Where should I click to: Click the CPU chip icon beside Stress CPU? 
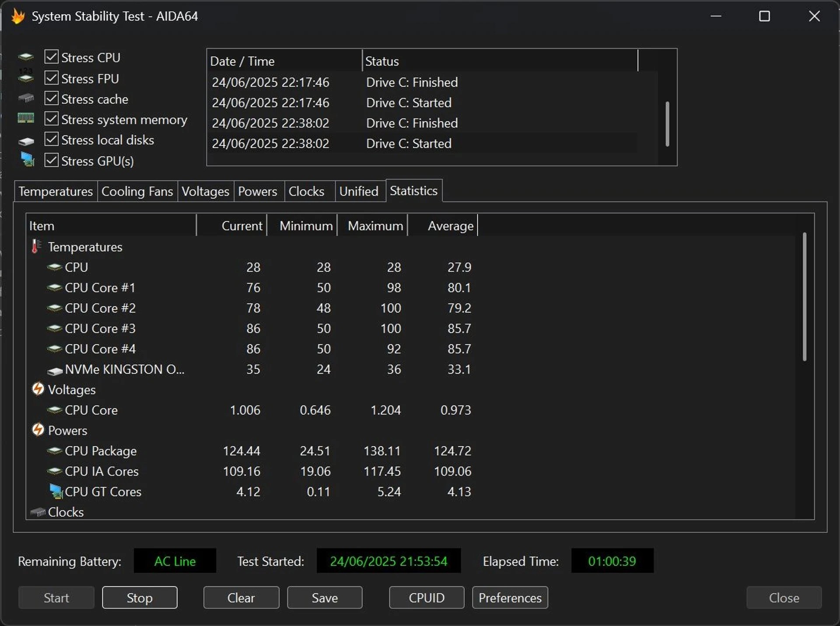point(26,56)
